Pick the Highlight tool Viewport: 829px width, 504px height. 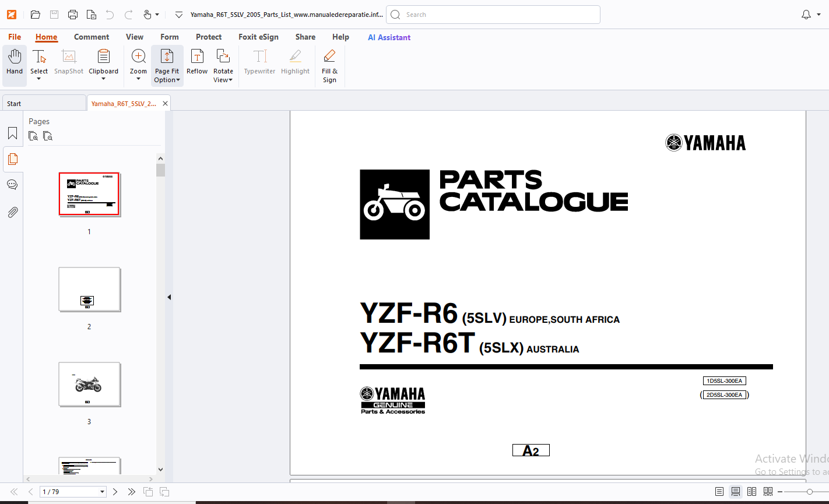coord(295,62)
